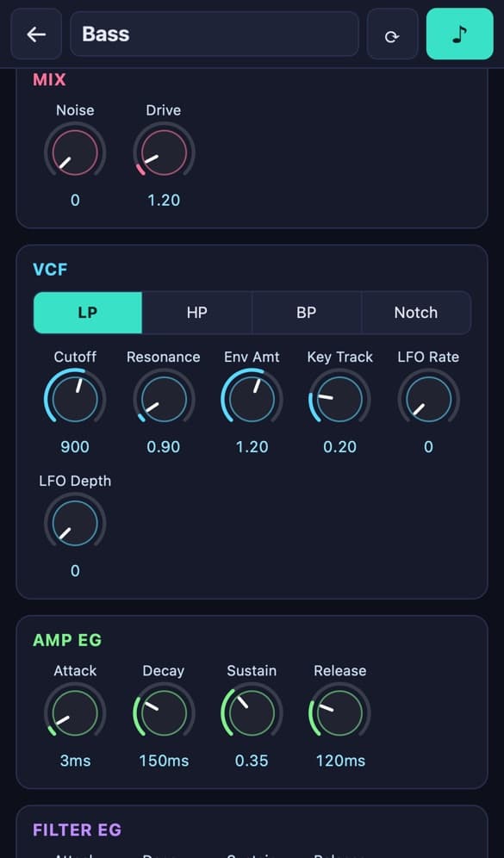
Task: Click the AMP EG Attack knob
Action: click(75, 713)
